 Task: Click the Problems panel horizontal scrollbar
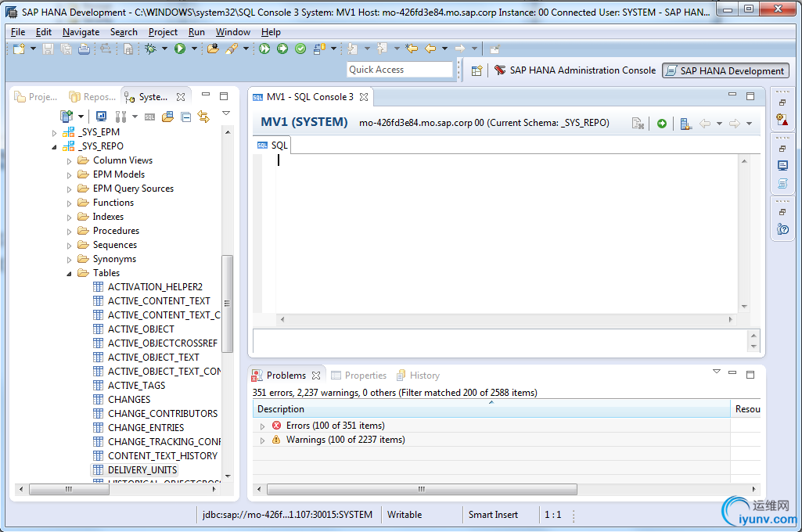[422, 490]
